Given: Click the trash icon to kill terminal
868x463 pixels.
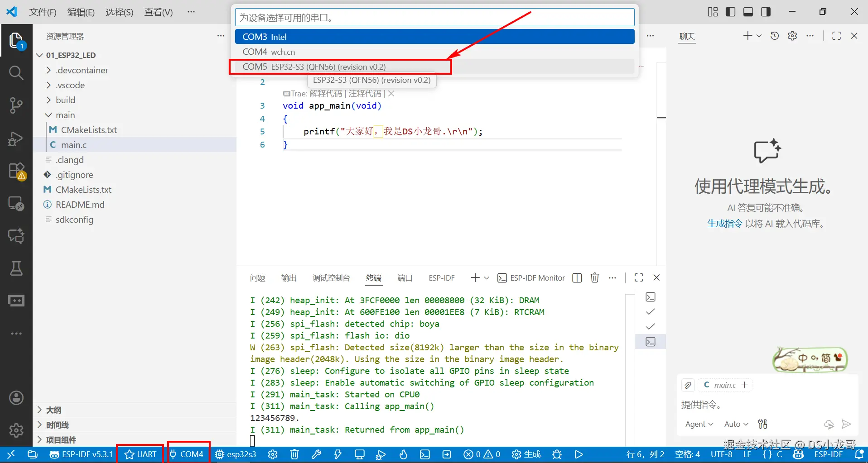Looking at the screenshot, I should 595,277.
